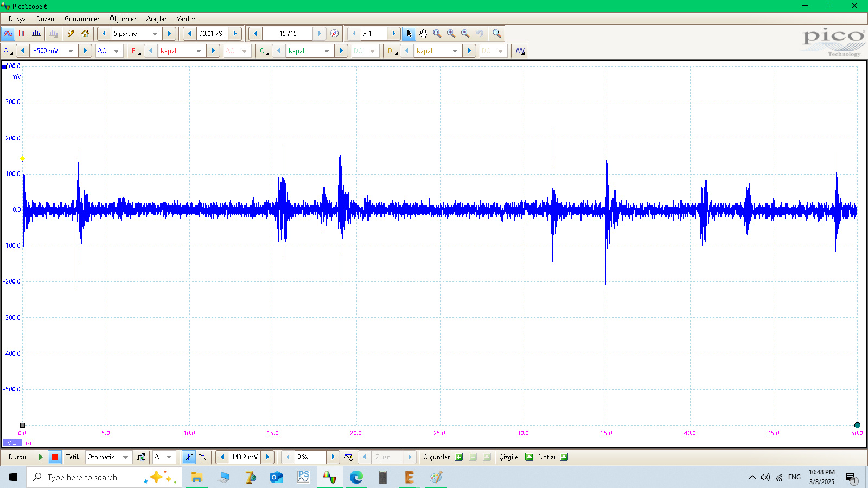Open channel A options
This screenshot has height=488, width=868.
8,51
